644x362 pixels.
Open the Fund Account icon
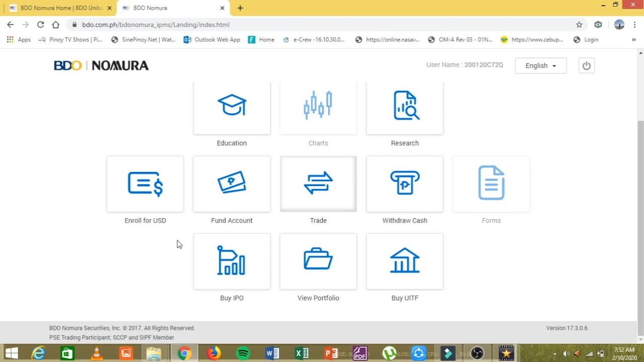(x=232, y=183)
